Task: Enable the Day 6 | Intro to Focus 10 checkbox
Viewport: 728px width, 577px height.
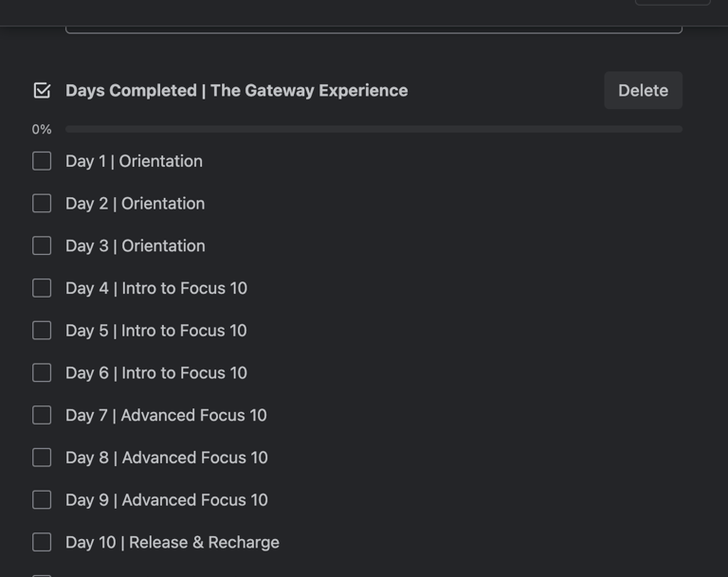Action: click(x=42, y=372)
